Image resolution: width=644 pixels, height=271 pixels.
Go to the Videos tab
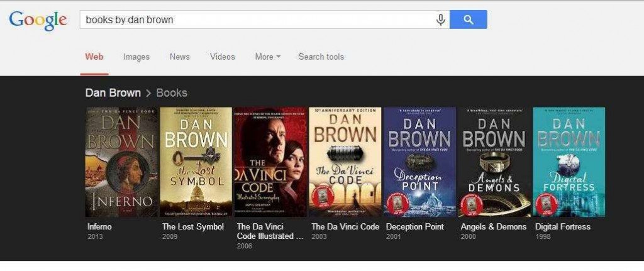222,57
